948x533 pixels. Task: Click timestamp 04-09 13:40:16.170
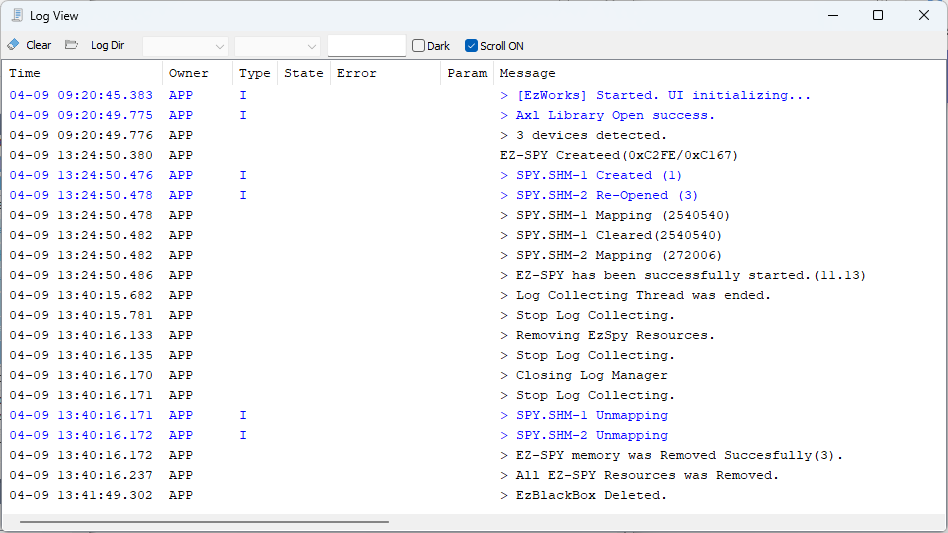click(81, 375)
